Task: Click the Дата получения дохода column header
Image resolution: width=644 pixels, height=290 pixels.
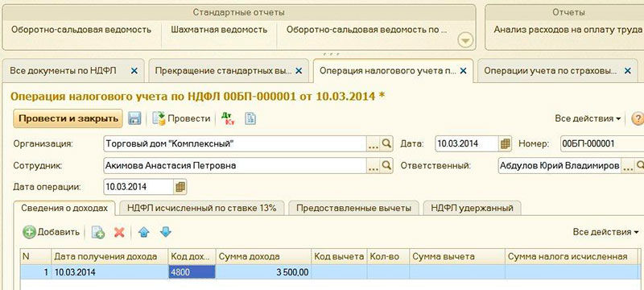Action: 109,257
